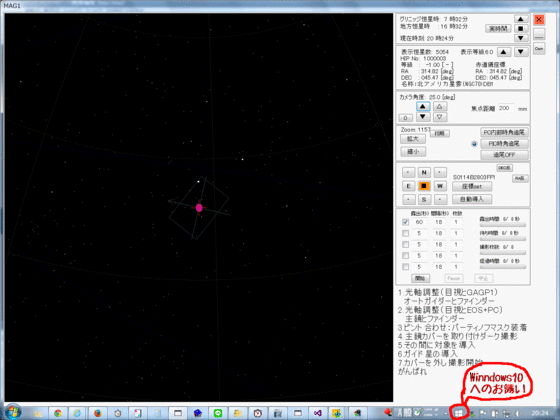This screenshot has width=560, height=420.
Task: Click the black square time stop button
Action: (x=521, y=28)
